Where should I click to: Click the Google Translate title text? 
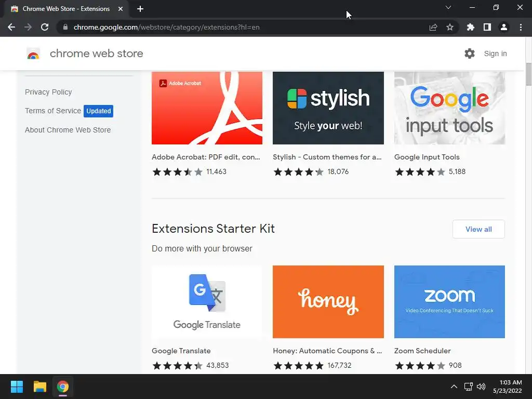[x=181, y=351]
